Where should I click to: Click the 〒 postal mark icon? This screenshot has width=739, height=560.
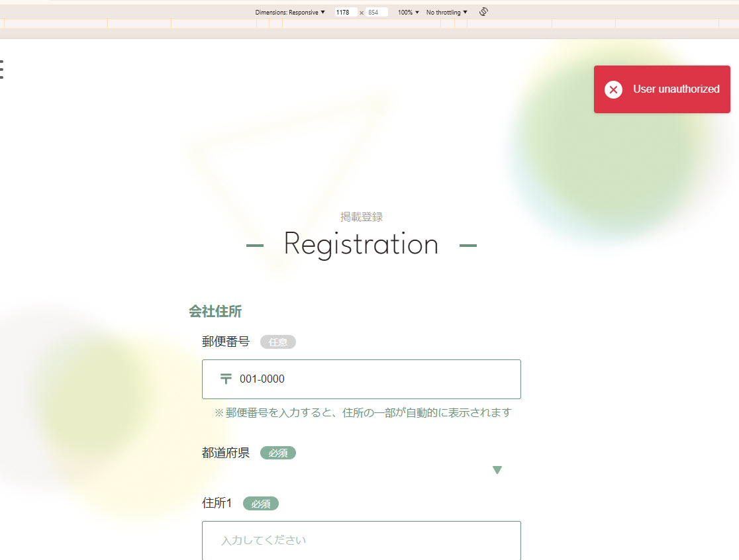(226, 379)
